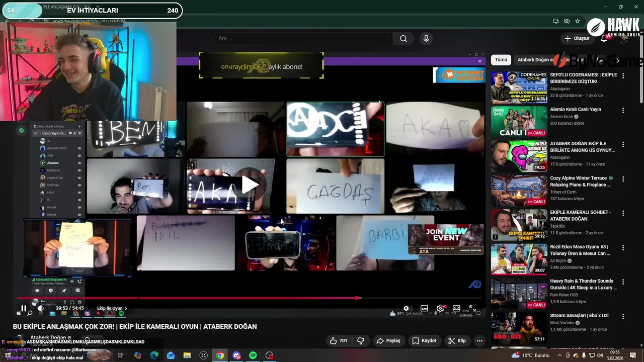Bookmark this page with the star icon
Image resolution: width=644 pixels, height=362 pixels.
tap(578, 21)
